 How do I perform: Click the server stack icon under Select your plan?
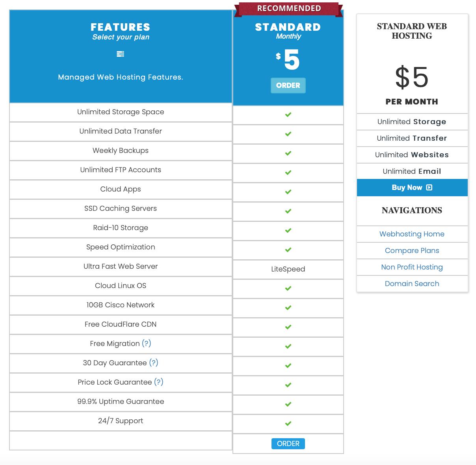120,54
